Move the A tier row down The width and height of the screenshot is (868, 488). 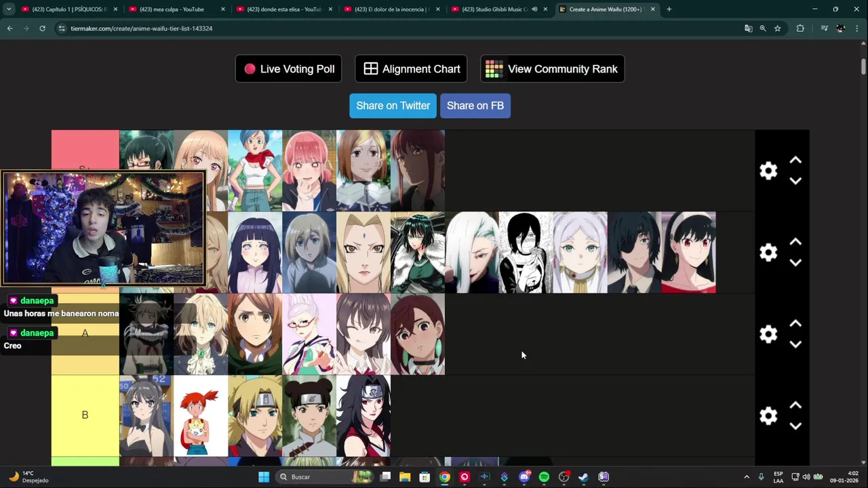[795, 344]
